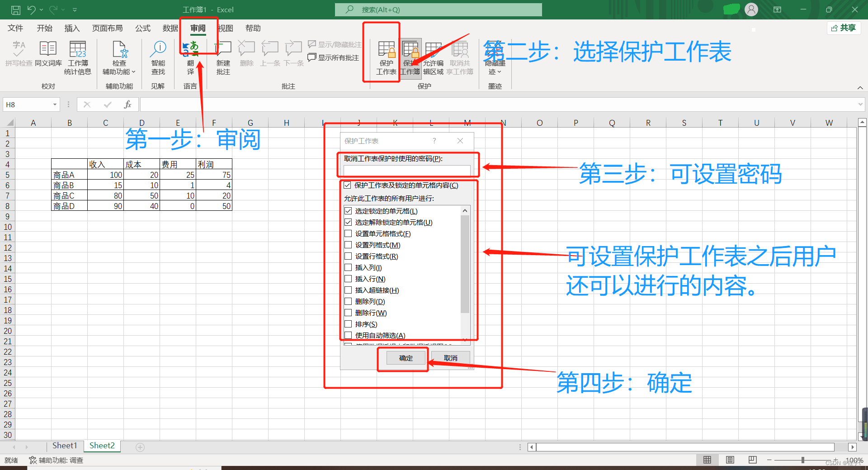Enable 删除列 checkbox

tap(348, 301)
